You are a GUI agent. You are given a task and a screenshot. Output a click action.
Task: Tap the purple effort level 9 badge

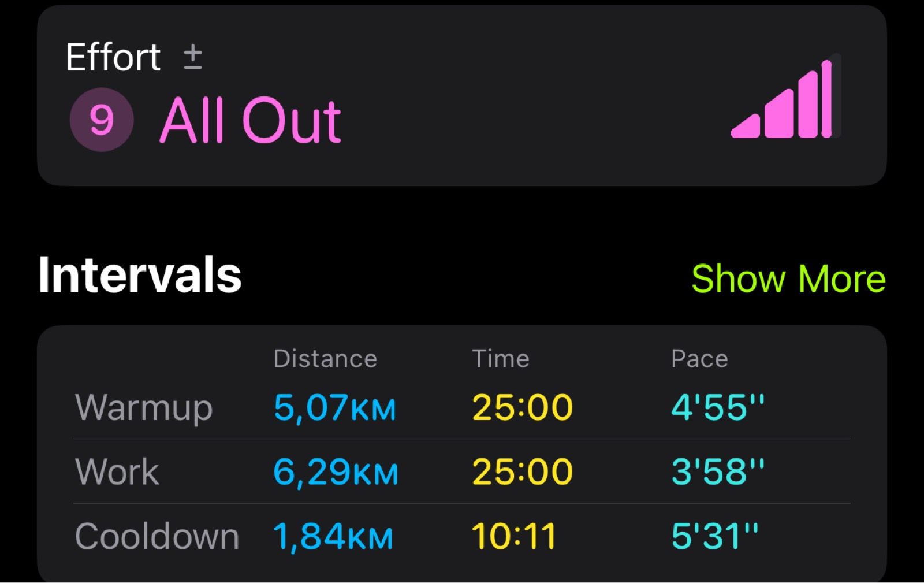click(x=102, y=120)
